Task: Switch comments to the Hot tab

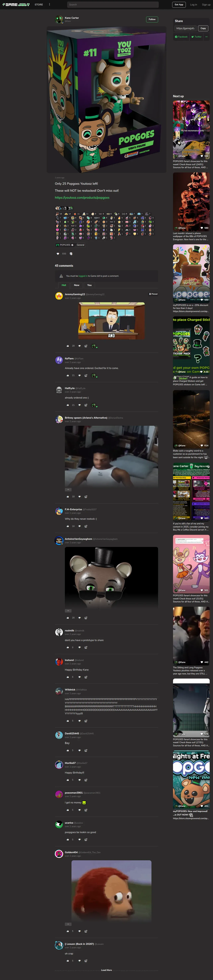Action: point(64,285)
